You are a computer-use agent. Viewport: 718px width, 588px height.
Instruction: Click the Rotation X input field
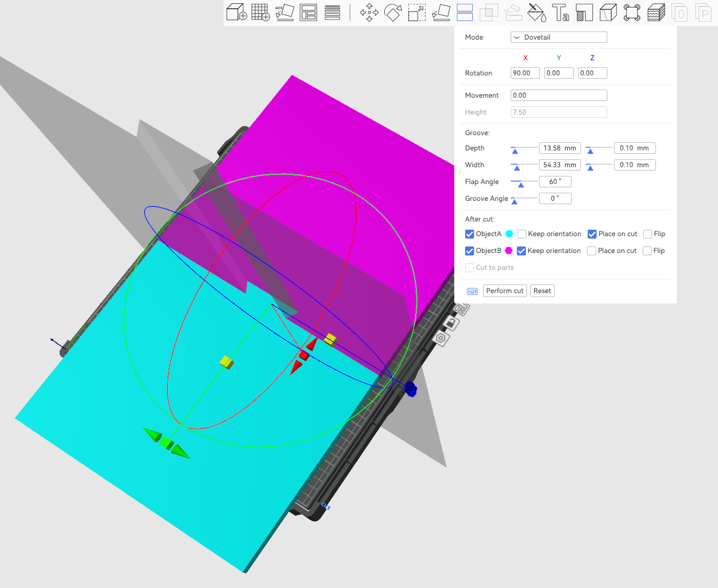525,73
